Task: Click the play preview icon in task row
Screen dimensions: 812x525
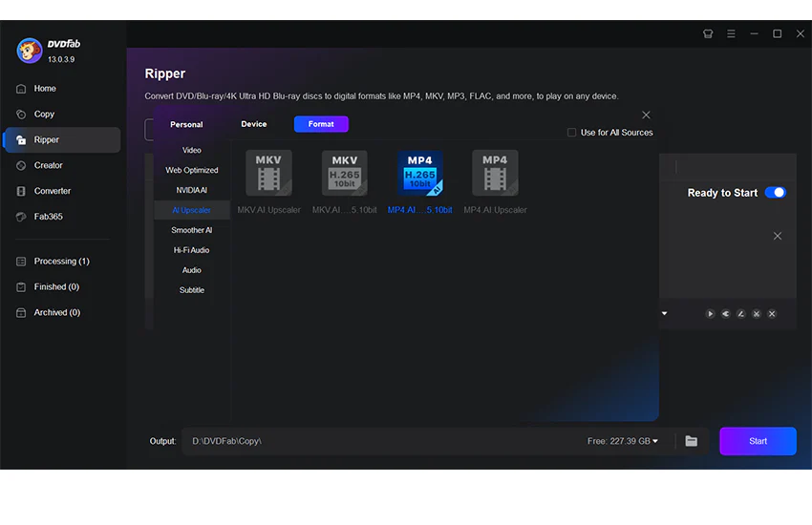Action: click(710, 314)
